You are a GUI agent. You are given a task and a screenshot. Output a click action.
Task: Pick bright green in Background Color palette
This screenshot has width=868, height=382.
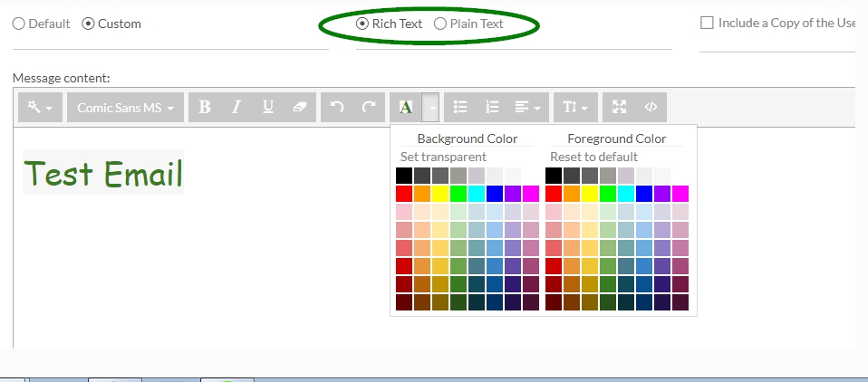click(458, 194)
